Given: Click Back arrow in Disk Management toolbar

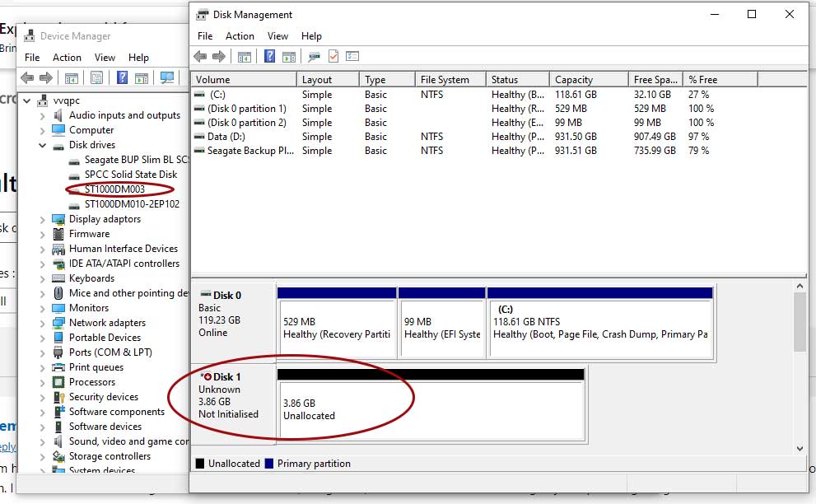Looking at the screenshot, I should [x=200, y=56].
